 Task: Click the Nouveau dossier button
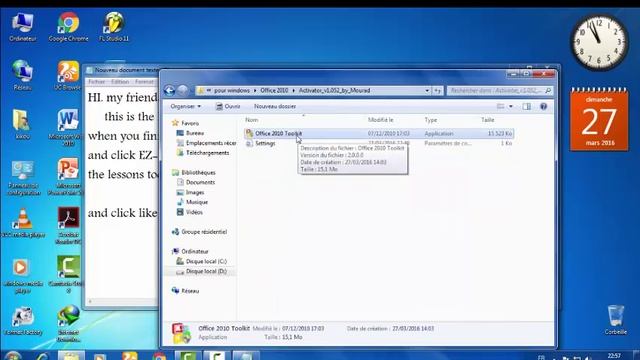(x=275, y=106)
